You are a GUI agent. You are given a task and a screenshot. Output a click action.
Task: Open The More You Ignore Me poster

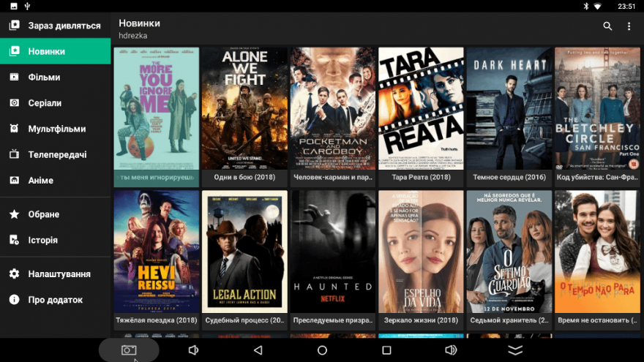coord(157,108)
